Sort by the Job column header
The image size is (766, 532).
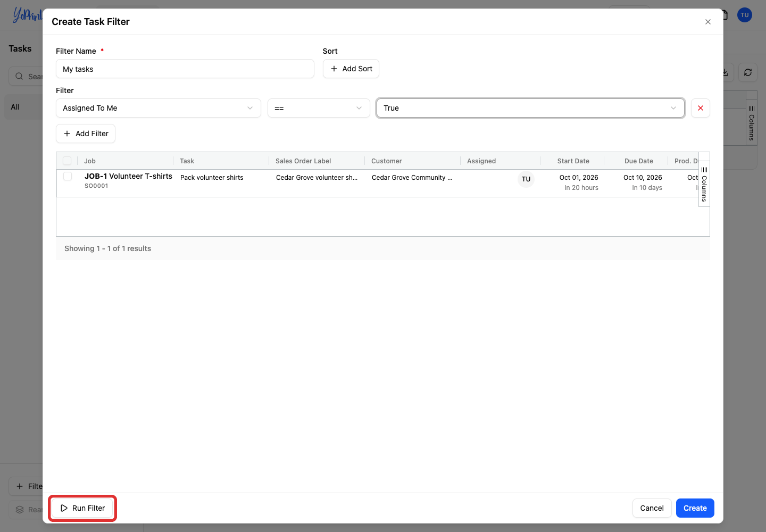[x=90, y=161]
